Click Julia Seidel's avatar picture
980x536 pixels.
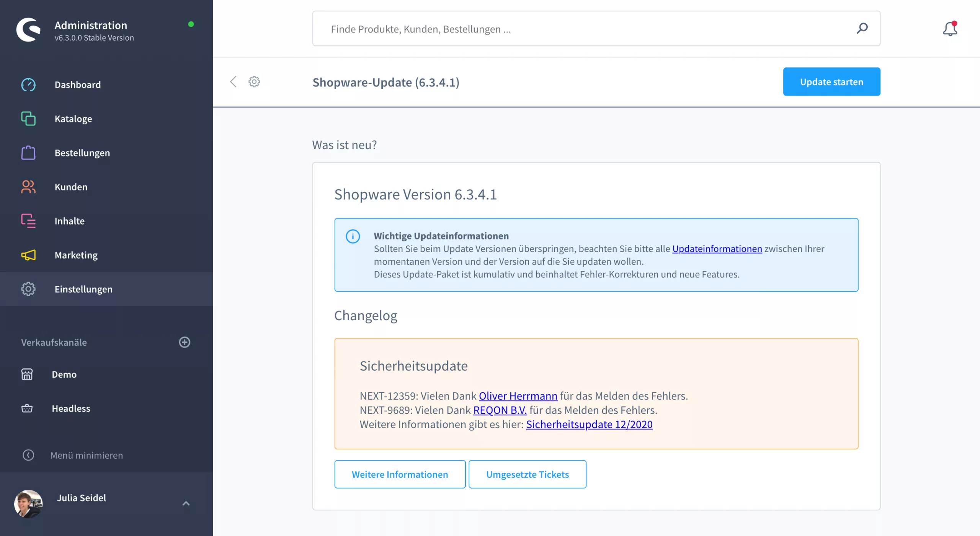click(28, 504)
